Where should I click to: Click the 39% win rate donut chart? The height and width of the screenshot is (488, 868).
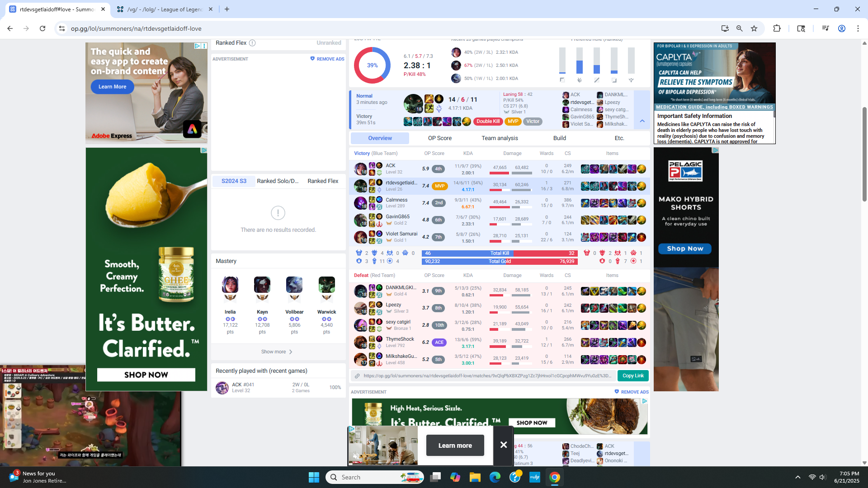(372, 66)
